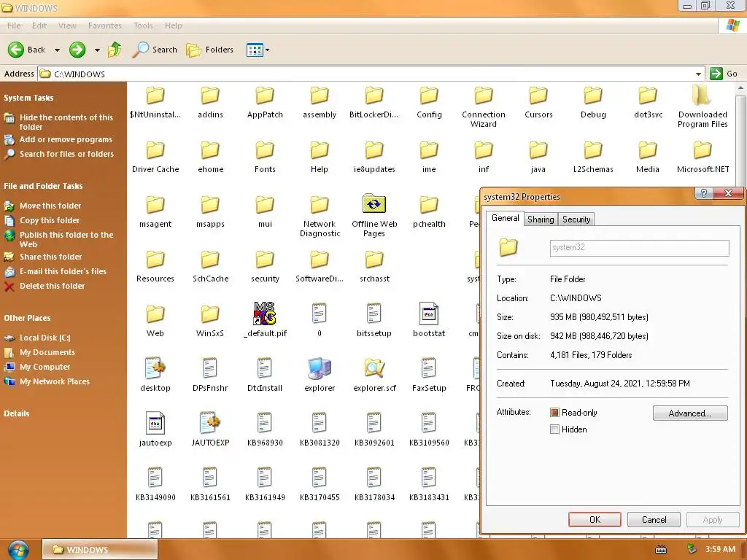The image size is (747, 560).
Task: Select the bootstat file icon
Action: pyautogui.click(x=429, y=314)
